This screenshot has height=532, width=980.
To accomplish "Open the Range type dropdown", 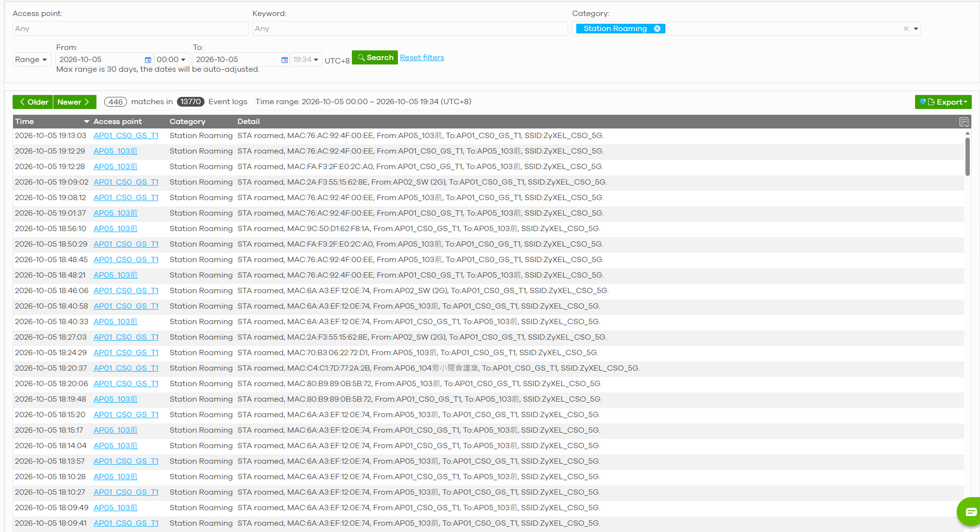I will [x=31, y=60].
